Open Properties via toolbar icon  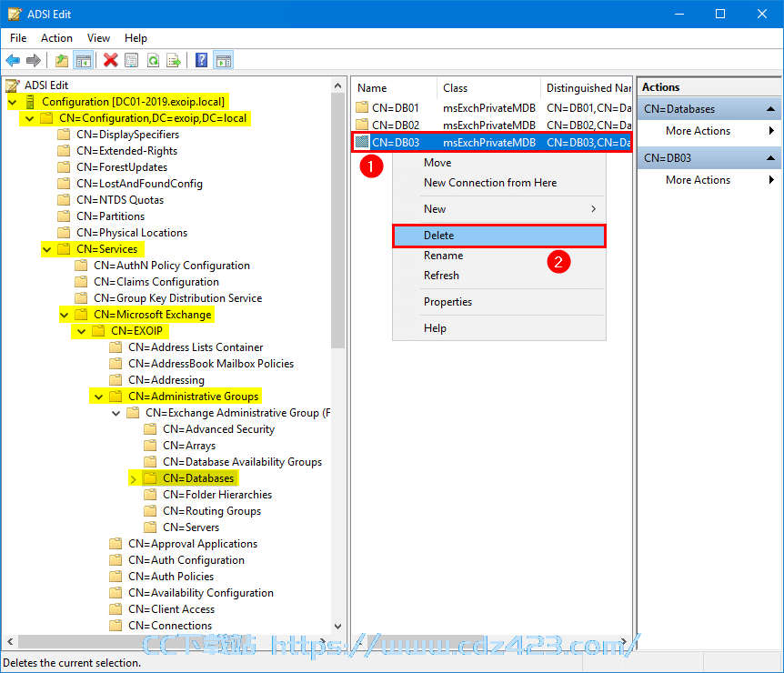coord(132,61)
